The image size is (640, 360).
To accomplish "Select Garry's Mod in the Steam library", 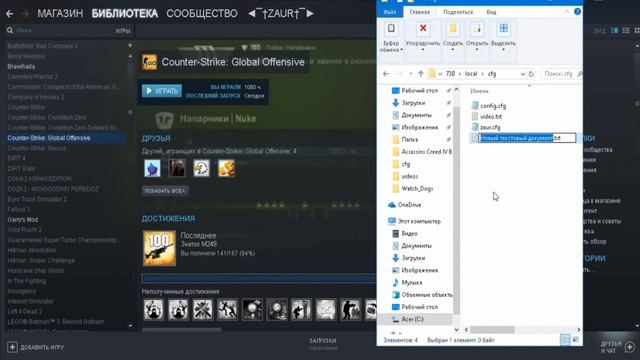I will click(23, 220).
